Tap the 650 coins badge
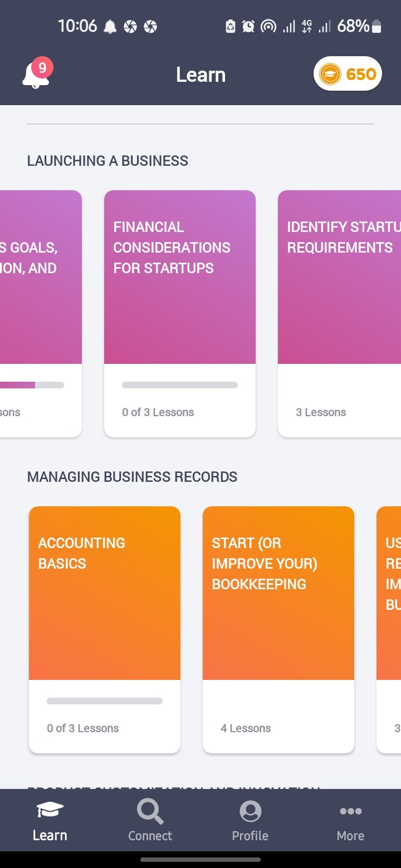 pos(348,74)
